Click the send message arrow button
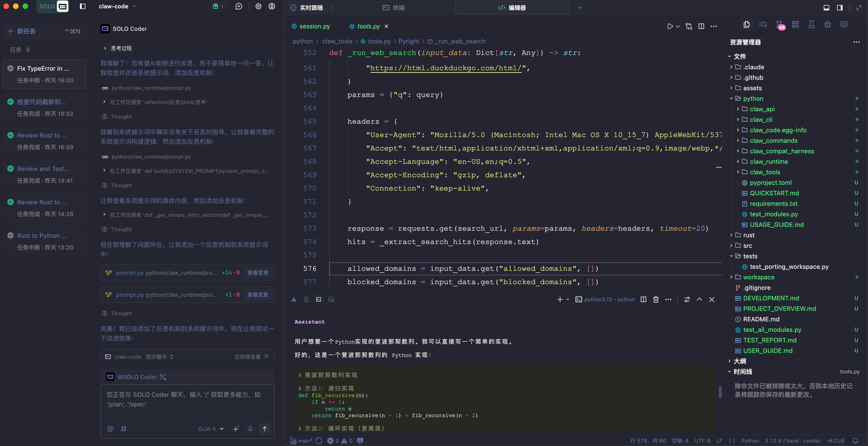The width and height of the screenshot is (868, 446). [x=265, y=429]
